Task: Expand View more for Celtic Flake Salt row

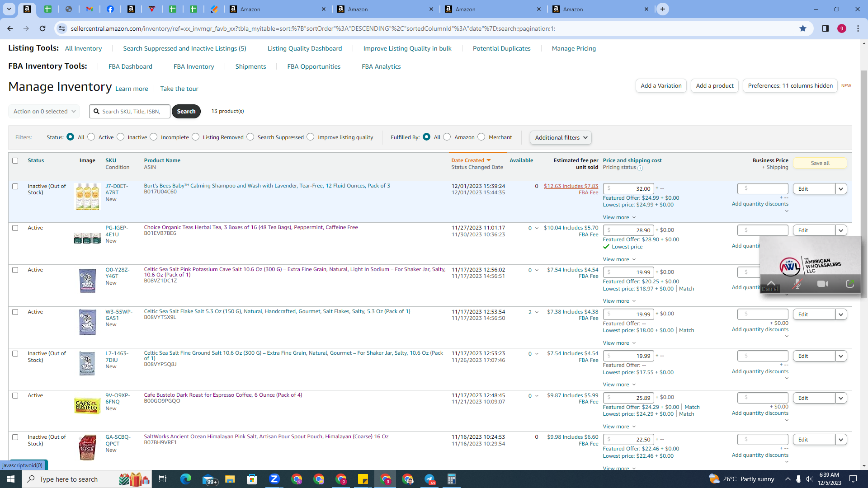Action: (x=619, y=343)
